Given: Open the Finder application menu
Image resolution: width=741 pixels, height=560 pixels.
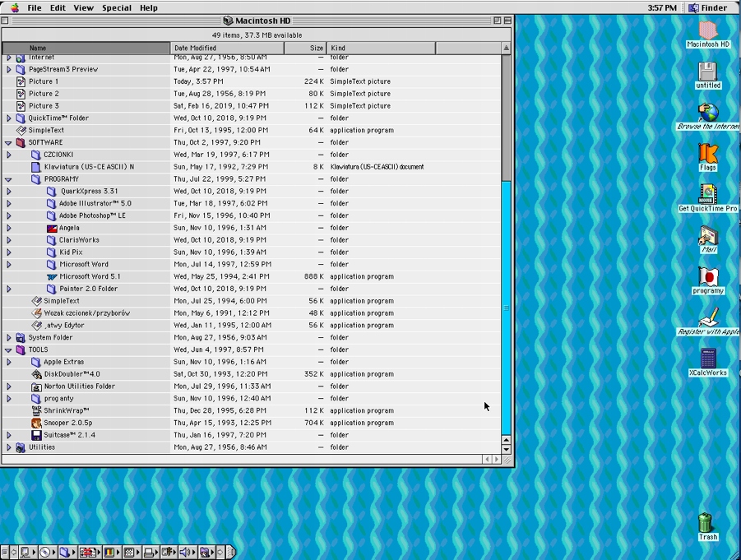Looking at the screenshot, I should pyautogui.click(x=707, y=7).
